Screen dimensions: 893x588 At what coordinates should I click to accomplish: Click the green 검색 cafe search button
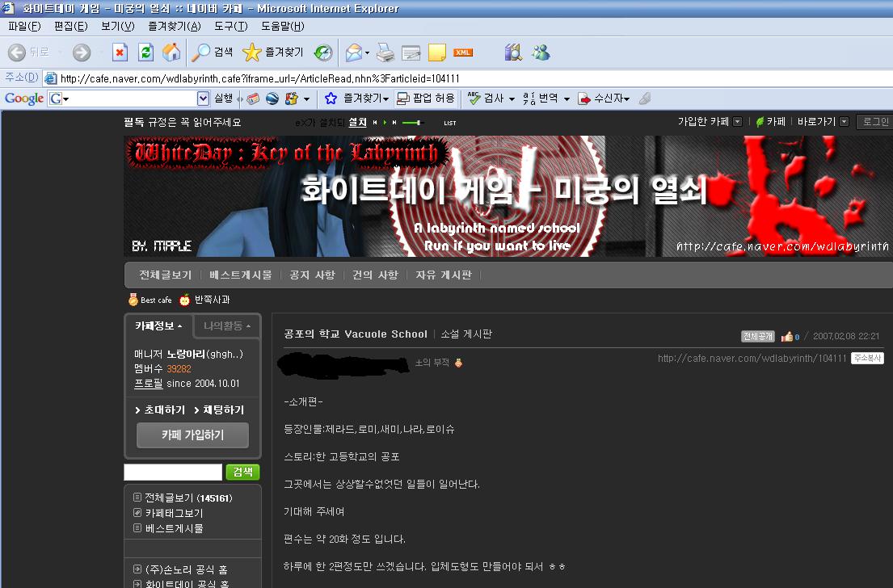pos(242,472)
